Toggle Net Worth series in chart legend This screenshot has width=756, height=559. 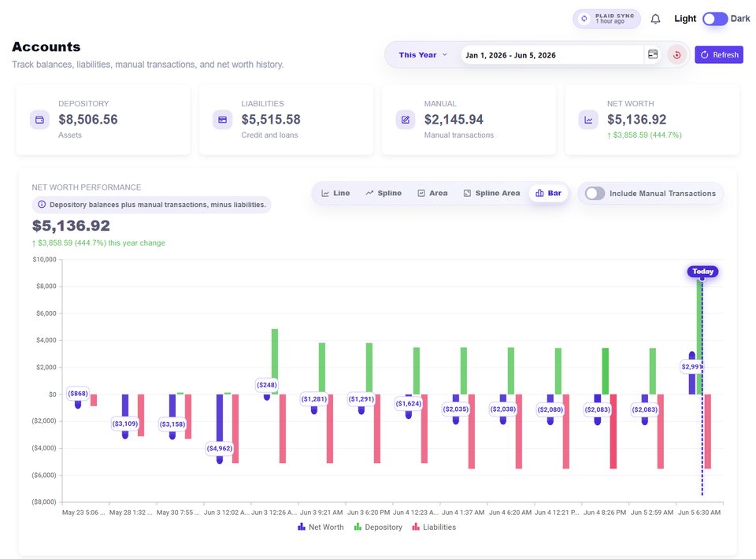click(321, 528)
